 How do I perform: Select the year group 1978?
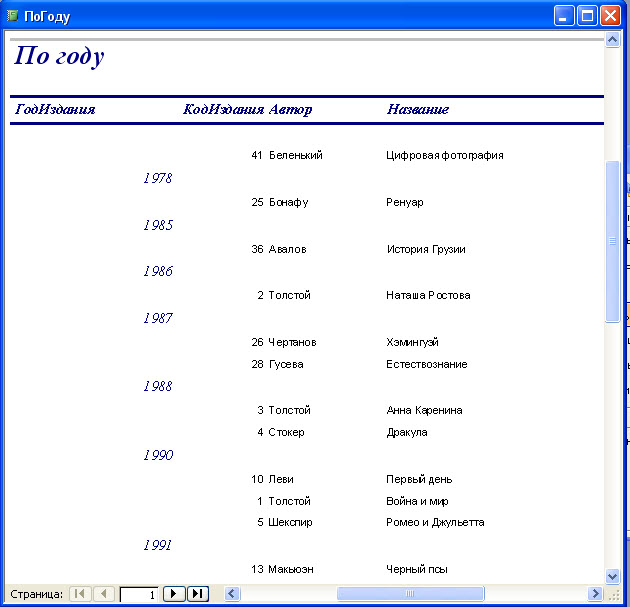pos(158,178)
